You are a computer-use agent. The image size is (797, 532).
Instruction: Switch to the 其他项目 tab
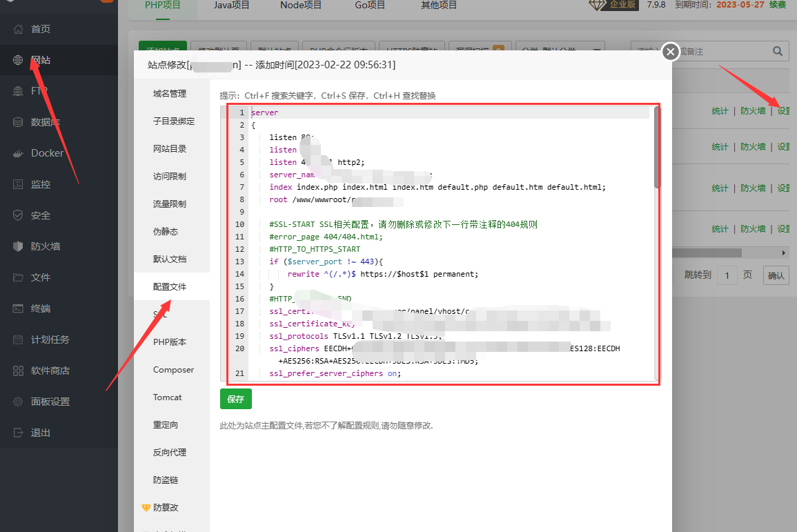click(x=439, y=5)
